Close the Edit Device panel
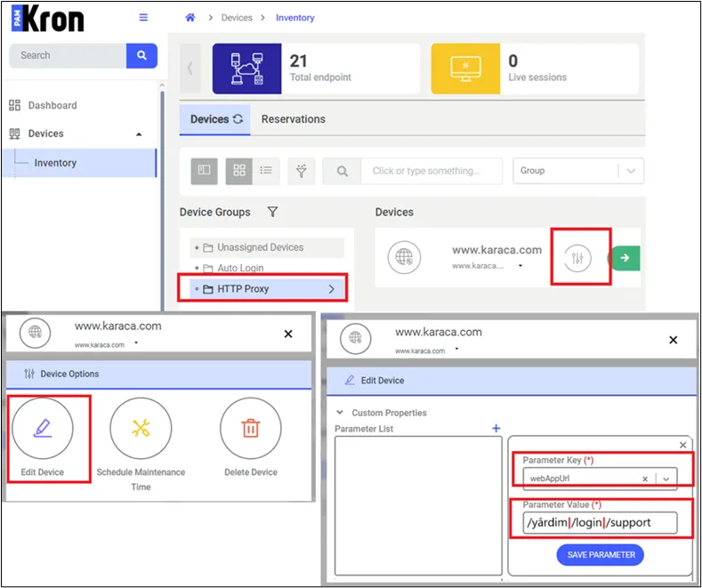702x588 pixels. pyautogui.click(x=673, y=340)
